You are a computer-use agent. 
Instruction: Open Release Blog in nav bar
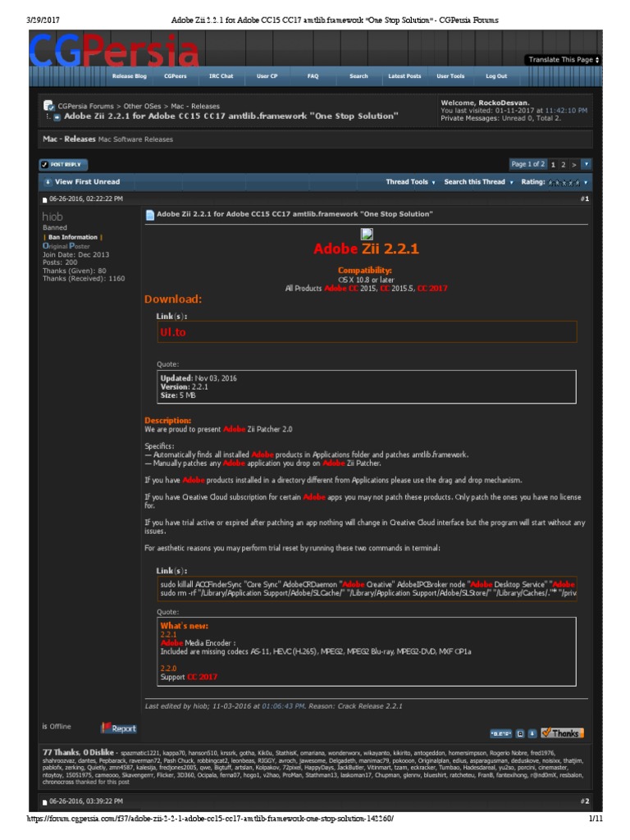coord(129,76)
